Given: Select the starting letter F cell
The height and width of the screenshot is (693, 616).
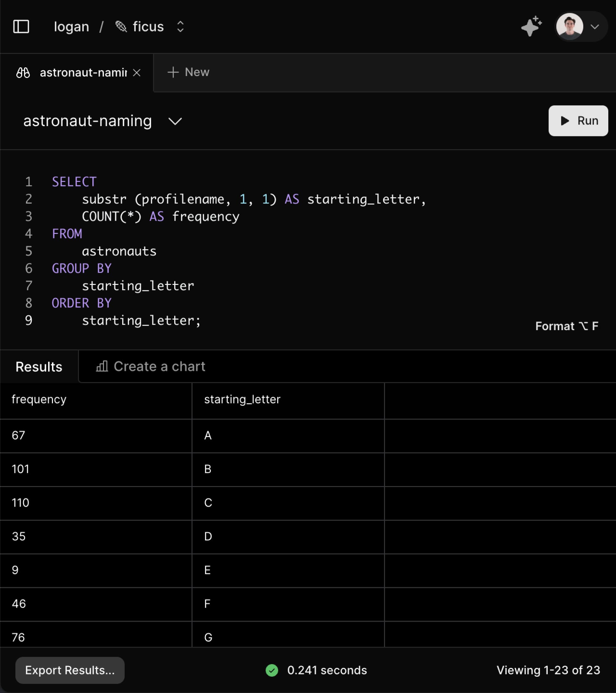Looking at the screenshot, I should 288,604.
